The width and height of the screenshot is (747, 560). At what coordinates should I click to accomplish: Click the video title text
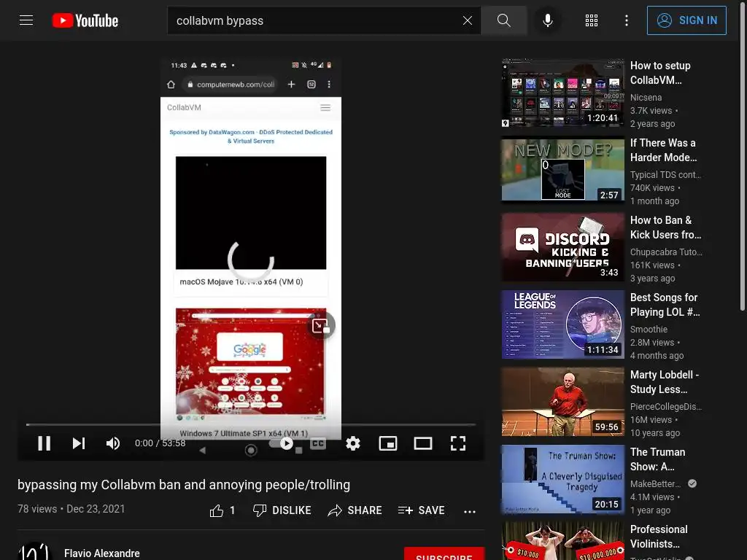pyautogui.click(x=184, y=485)
